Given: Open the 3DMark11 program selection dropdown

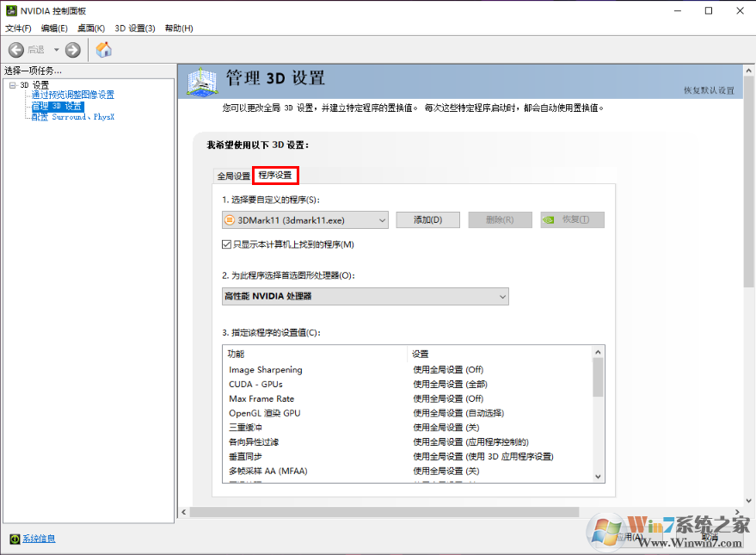Looking at the screenshot, I should tap(380, 219).
